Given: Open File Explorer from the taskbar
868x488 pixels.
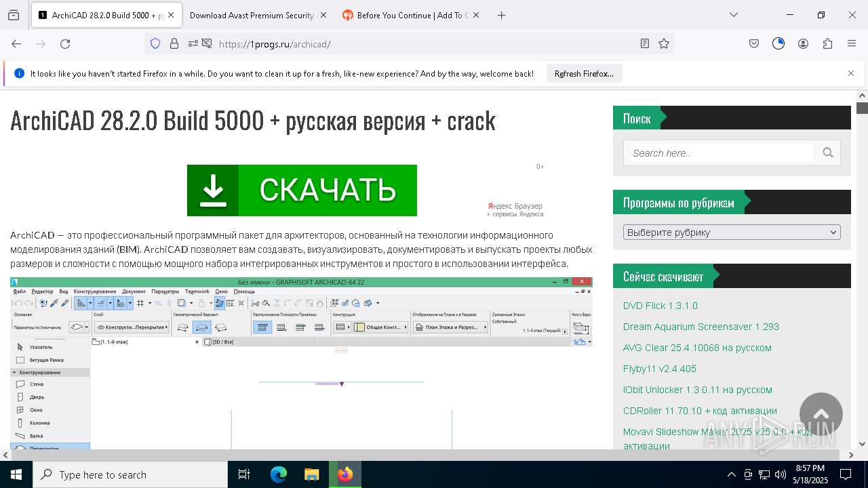Looking at the screenshot, I should point(311,474).
